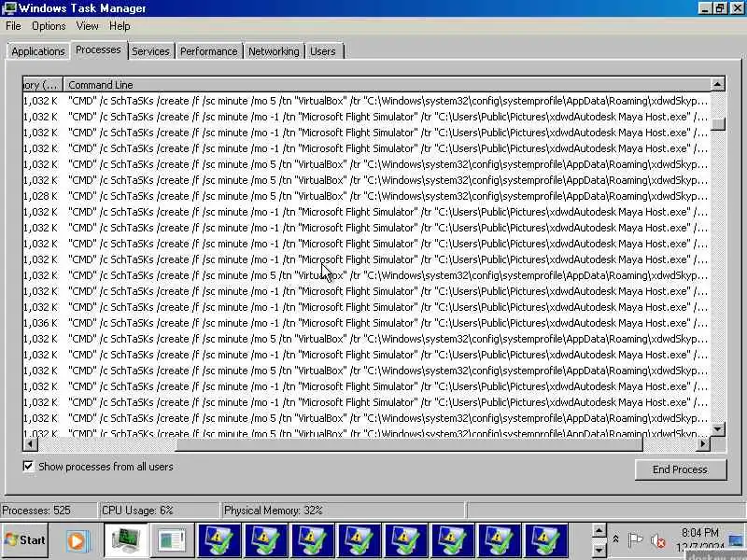Click the horizontal scroll right arrow

tap(703, 444)
